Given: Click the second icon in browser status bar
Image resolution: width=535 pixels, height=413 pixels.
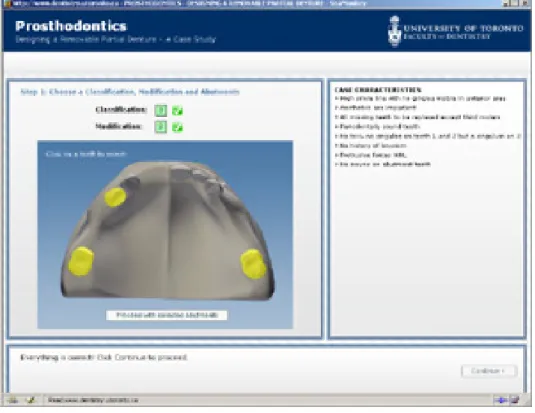Looking at the screenshot, I should click(31, 400).
